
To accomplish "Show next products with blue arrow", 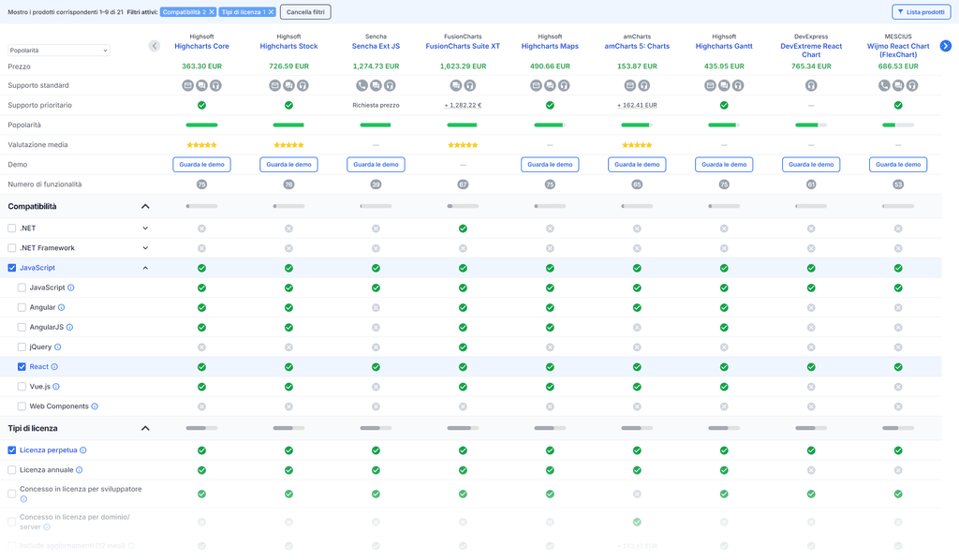I will [946, 46].
